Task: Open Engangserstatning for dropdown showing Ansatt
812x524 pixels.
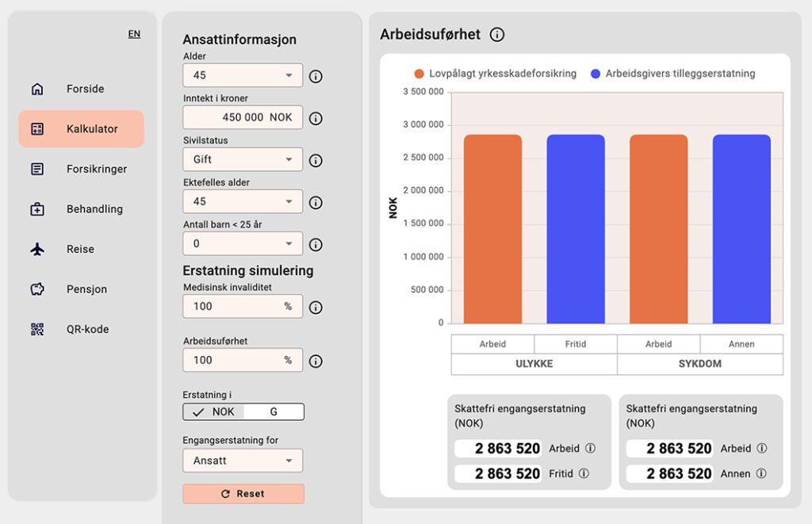Action: coord(243,461)
